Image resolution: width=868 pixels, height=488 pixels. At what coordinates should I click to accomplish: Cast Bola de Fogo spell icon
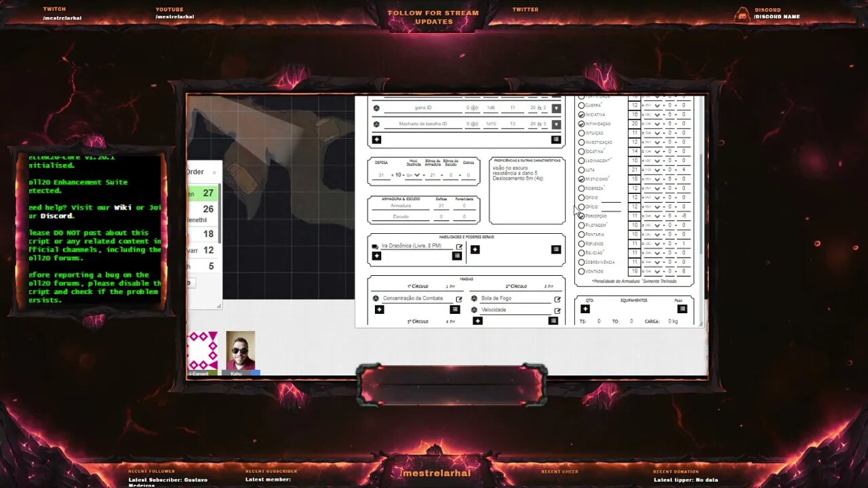(474, 298)
